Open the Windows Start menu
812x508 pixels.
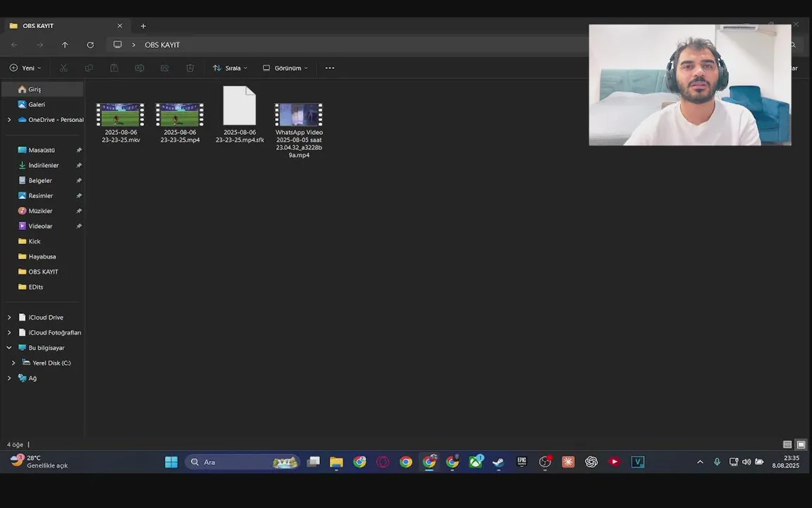click(171, 462)
